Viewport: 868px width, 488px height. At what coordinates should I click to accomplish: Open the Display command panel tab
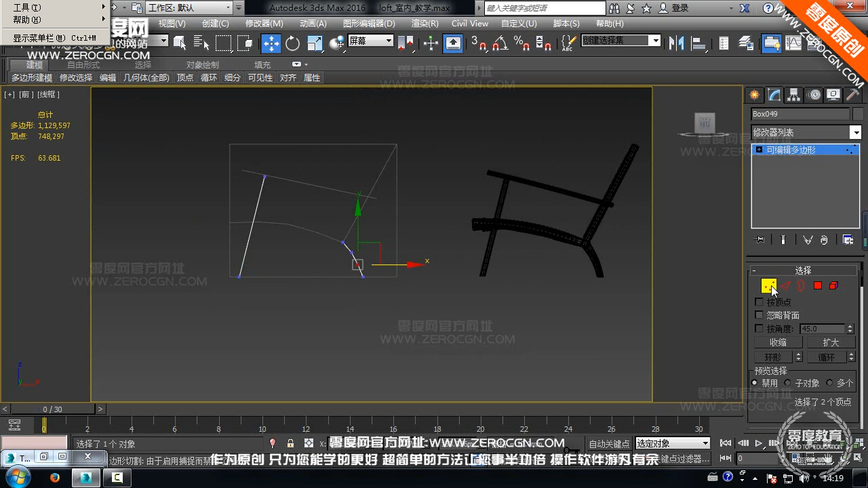pos(833,95)
